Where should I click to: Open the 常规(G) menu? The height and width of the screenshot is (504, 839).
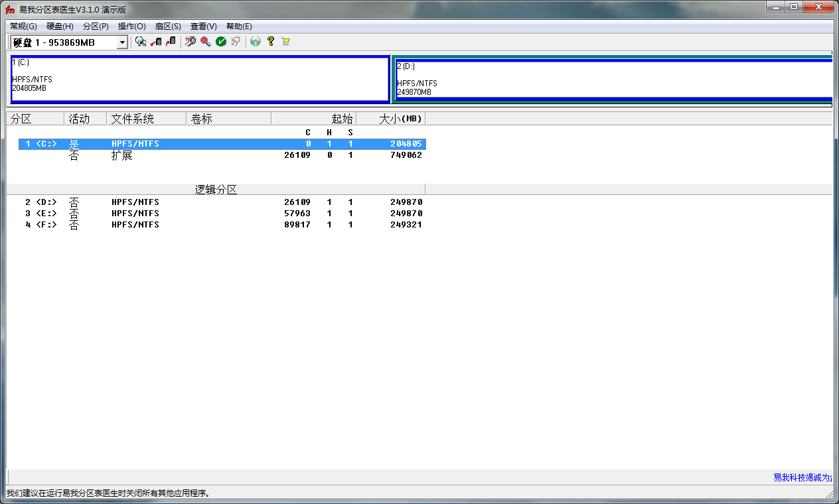(23, 27)
